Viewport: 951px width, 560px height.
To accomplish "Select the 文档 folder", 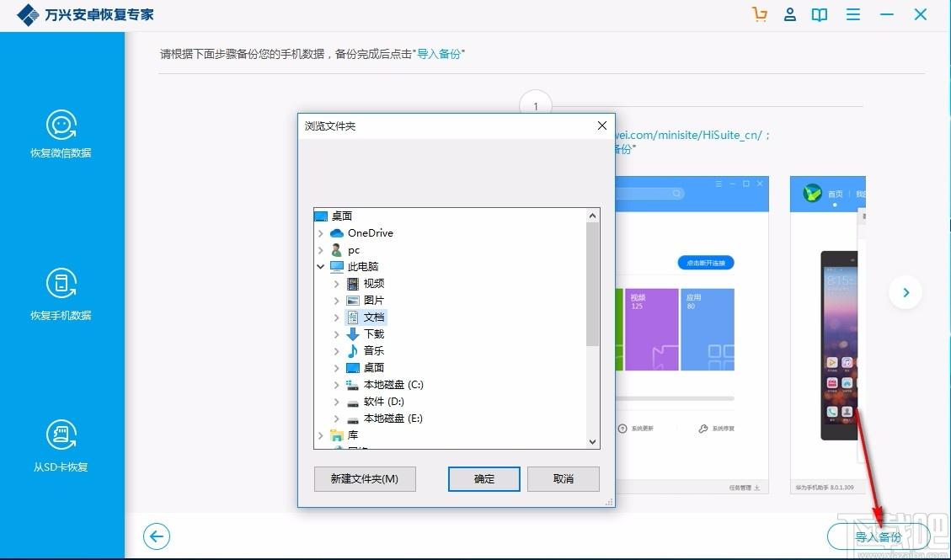I will tap(374, 317).
